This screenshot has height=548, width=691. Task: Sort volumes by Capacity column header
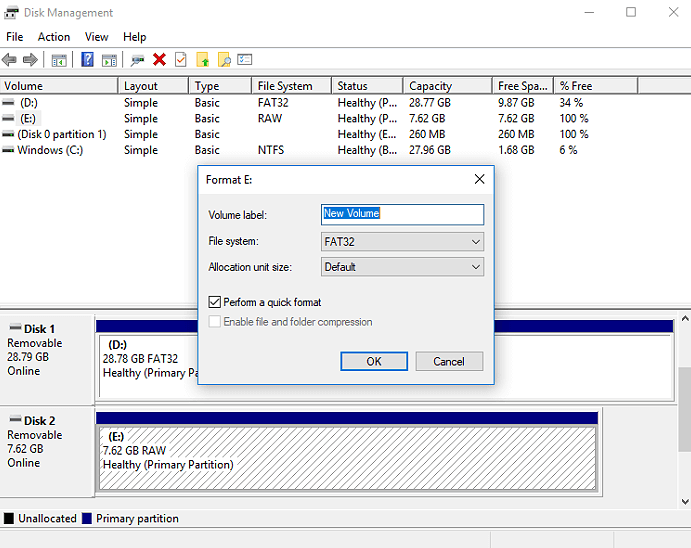pyautogui.click(x=448, y=86)
